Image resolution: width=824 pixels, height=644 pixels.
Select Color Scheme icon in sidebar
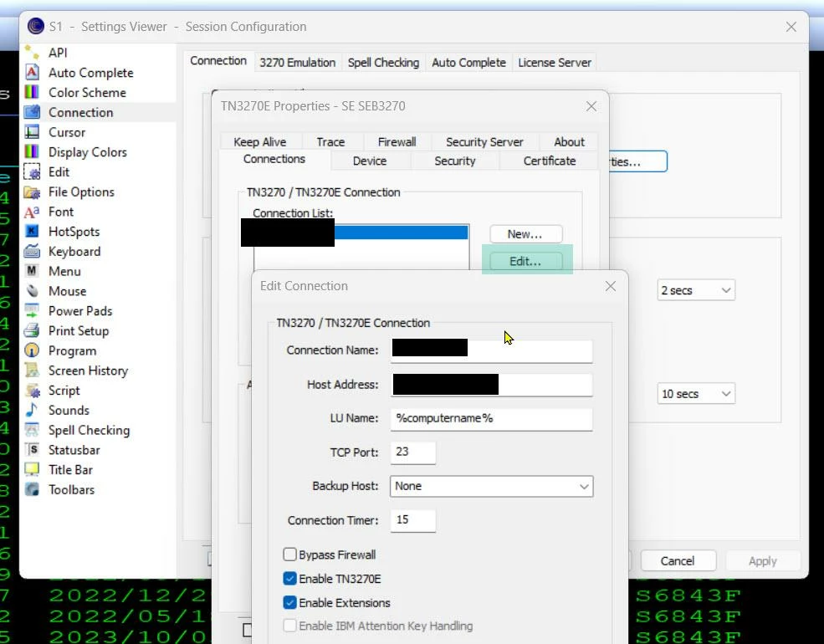tap(32, 93)
